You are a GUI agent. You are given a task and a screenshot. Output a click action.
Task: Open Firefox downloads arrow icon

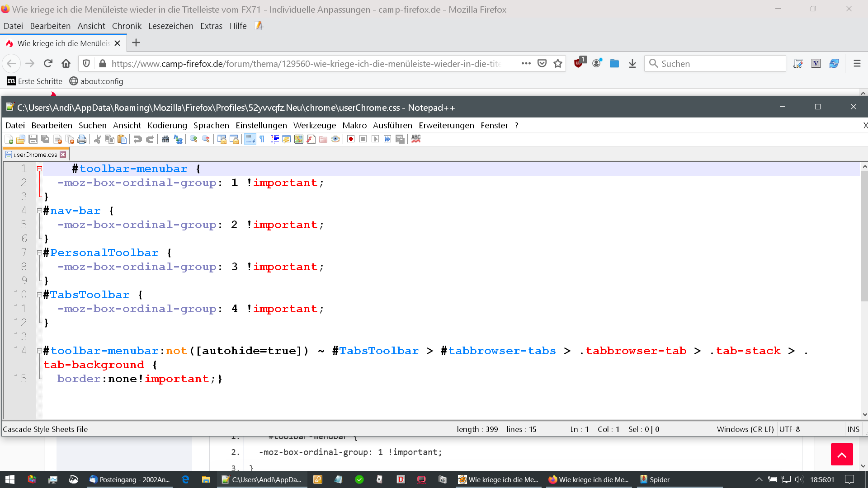(632, 64)
